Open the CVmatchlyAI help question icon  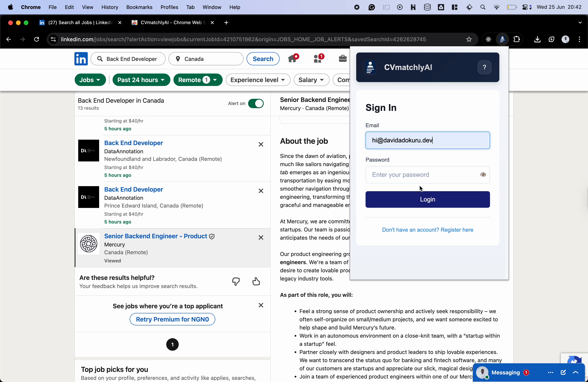coord(484,67)
